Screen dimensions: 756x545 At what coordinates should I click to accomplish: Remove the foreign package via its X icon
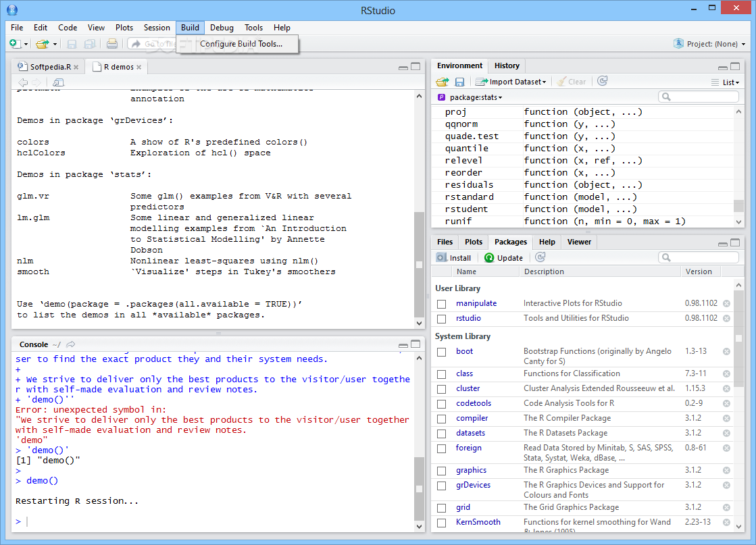[x=726, y=448]
